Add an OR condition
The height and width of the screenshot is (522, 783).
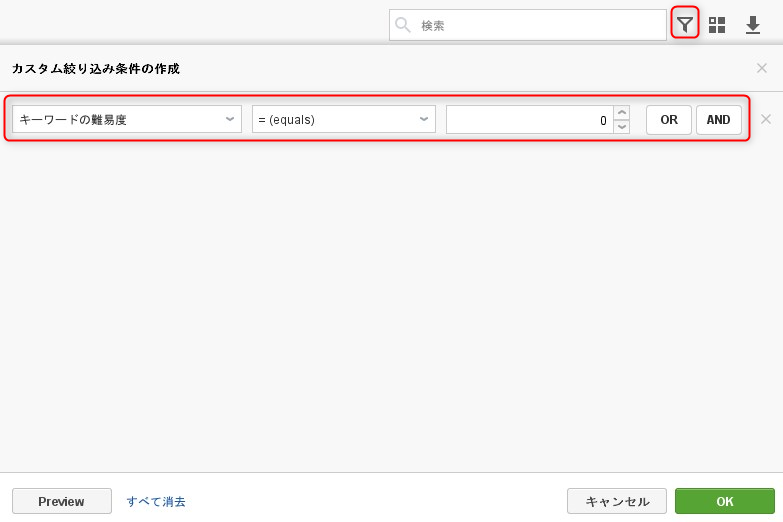coord(669,120)
